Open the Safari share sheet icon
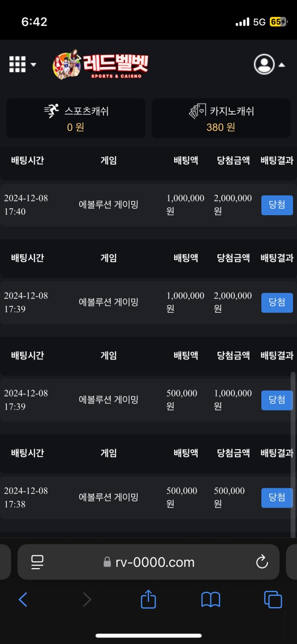 coord(148,599)
